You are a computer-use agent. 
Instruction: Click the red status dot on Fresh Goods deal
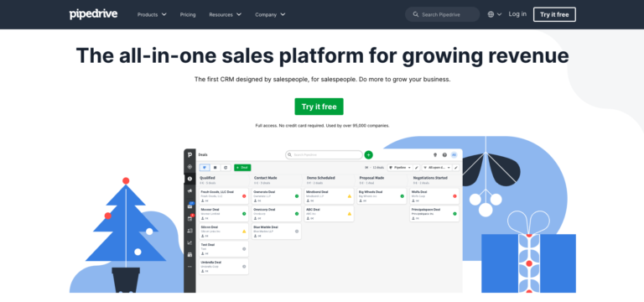tap(244, 196)
